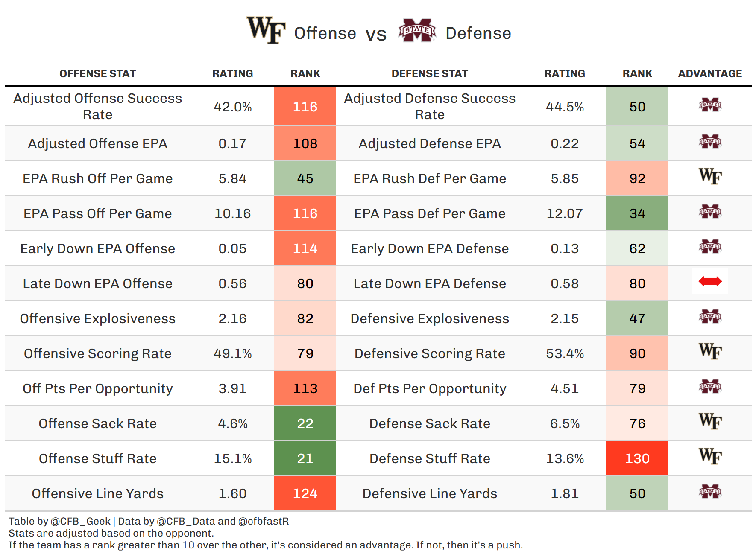
Task: Click Mississippi State logo in Line Yards row
Action: pyautogui.click(x=710, y=491)
